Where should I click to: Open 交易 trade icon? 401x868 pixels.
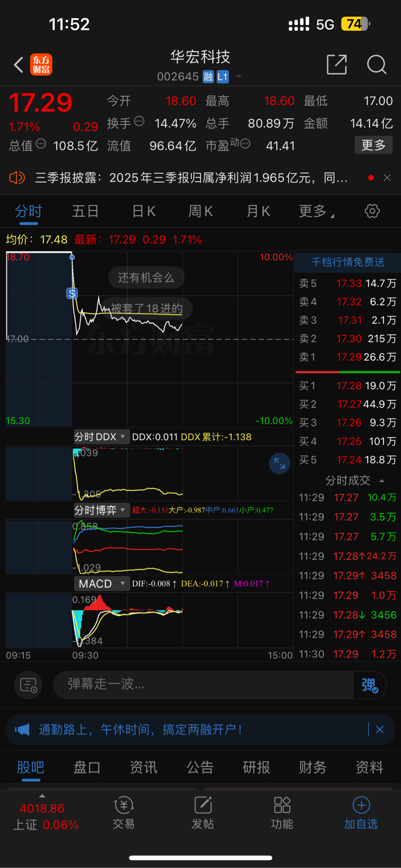coord(124,813)
